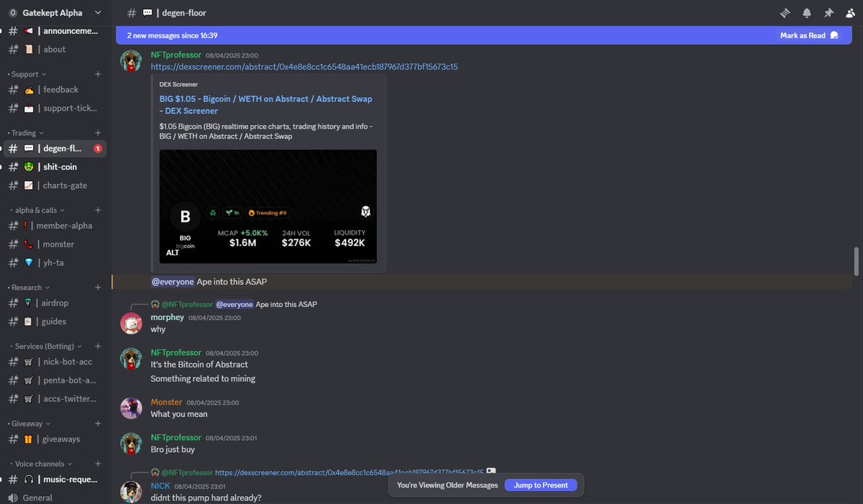Toggle the Member List icon
Image resolution: width=863 pixels, height=504 pixels.
(851, 13)
